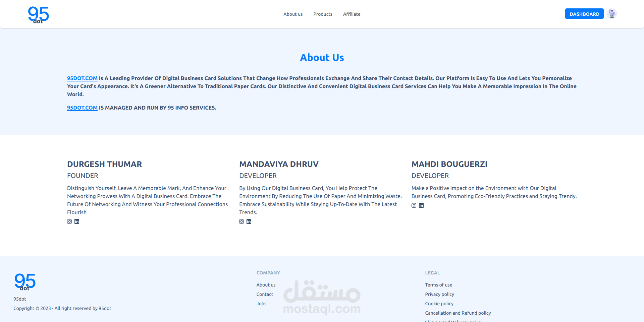Click the MAHDI BOUGUERZI name heading
The height and width of the screenshot is (322, 644).
(x=449, y=164)
